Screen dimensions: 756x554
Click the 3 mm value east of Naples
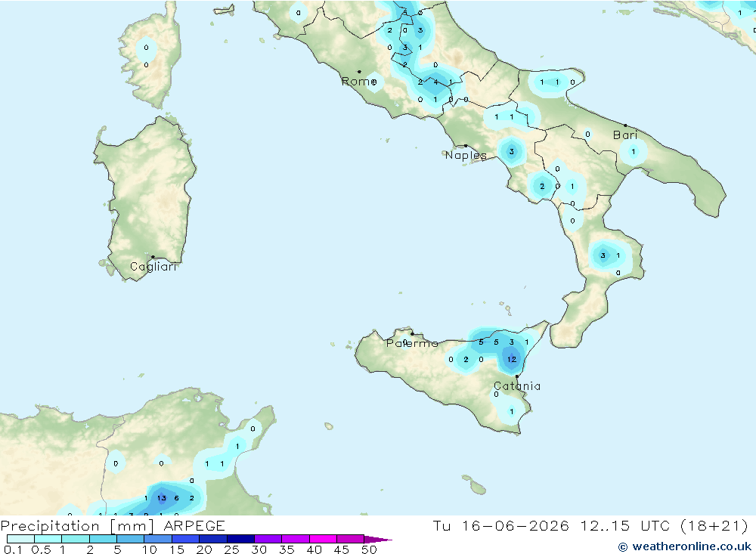(x=512, y=151)
